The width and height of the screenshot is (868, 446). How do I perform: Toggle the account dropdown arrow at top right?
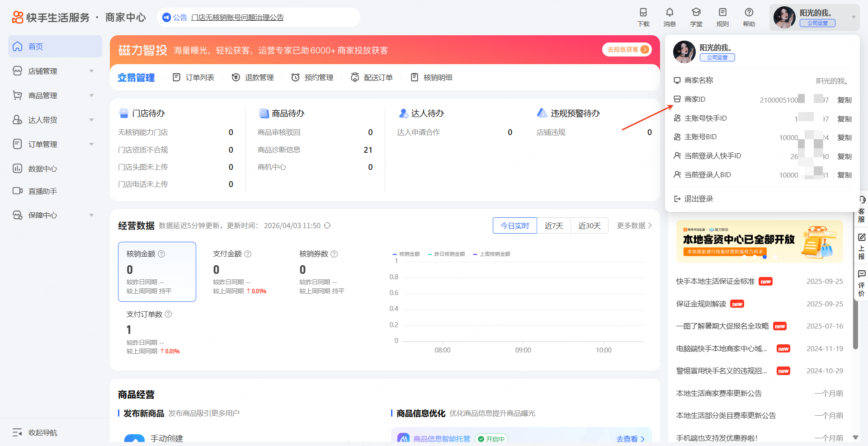pos(854,17)
